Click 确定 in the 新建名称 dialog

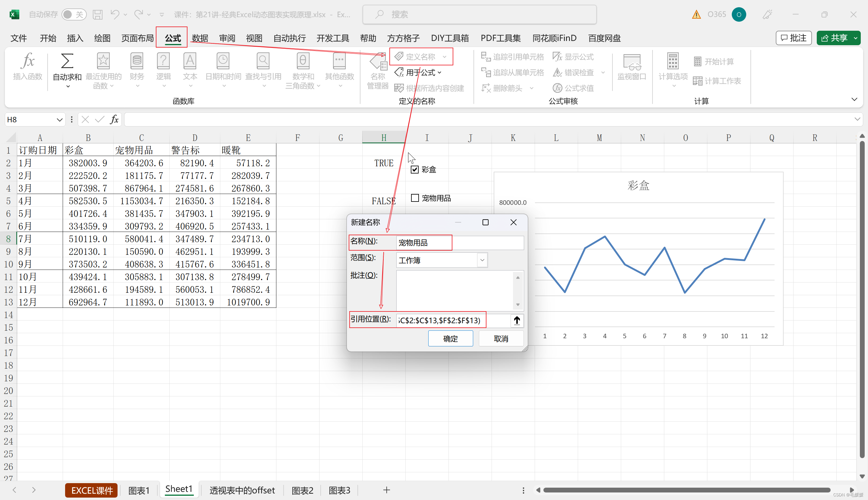[450, 339]
